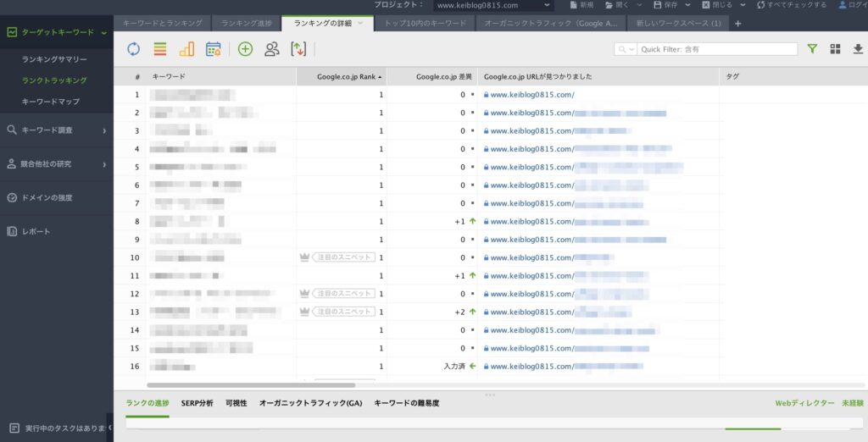The image size is (868, 442).
Task: Select オーガニックトラフィック(GA) bottom tab
Action: pos(310,403)
